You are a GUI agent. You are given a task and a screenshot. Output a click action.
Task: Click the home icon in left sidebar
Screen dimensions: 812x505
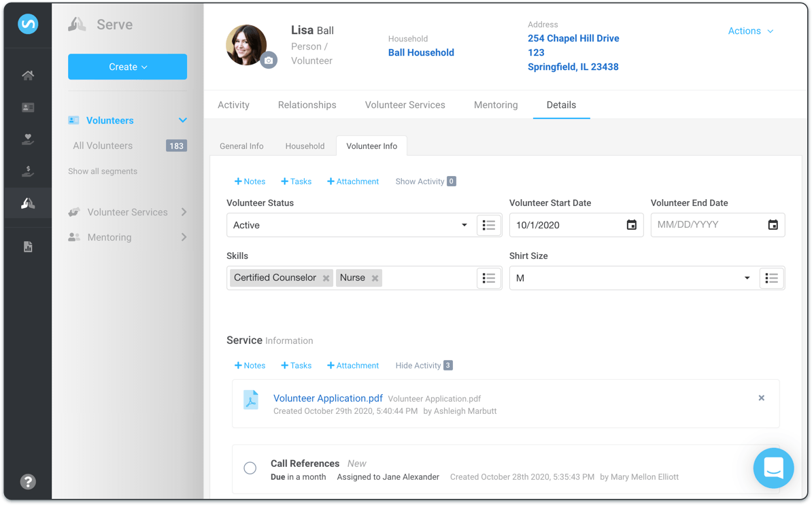[x=28, y=75]
